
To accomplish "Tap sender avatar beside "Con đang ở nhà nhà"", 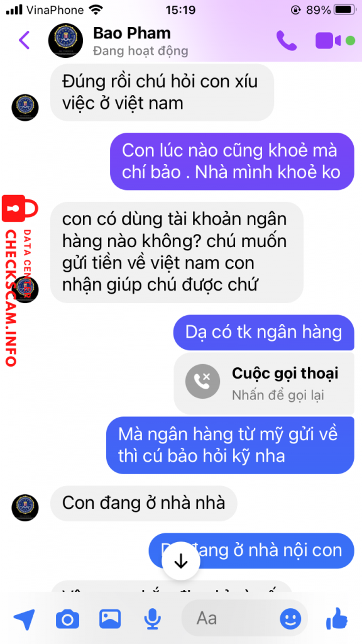I will (25, 508).
